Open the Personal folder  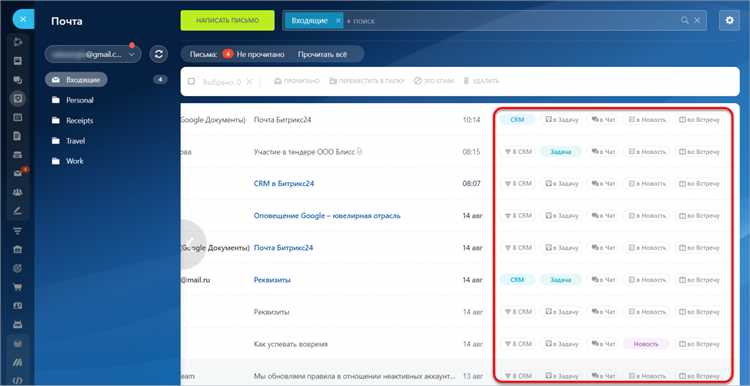(79, 100)
